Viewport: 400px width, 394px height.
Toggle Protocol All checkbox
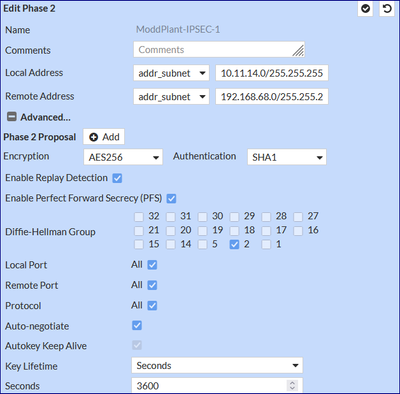(152, 306)
